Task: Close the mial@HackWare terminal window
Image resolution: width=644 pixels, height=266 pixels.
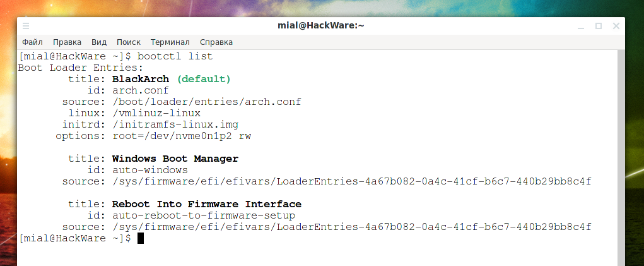Action: tap(616, 26)
